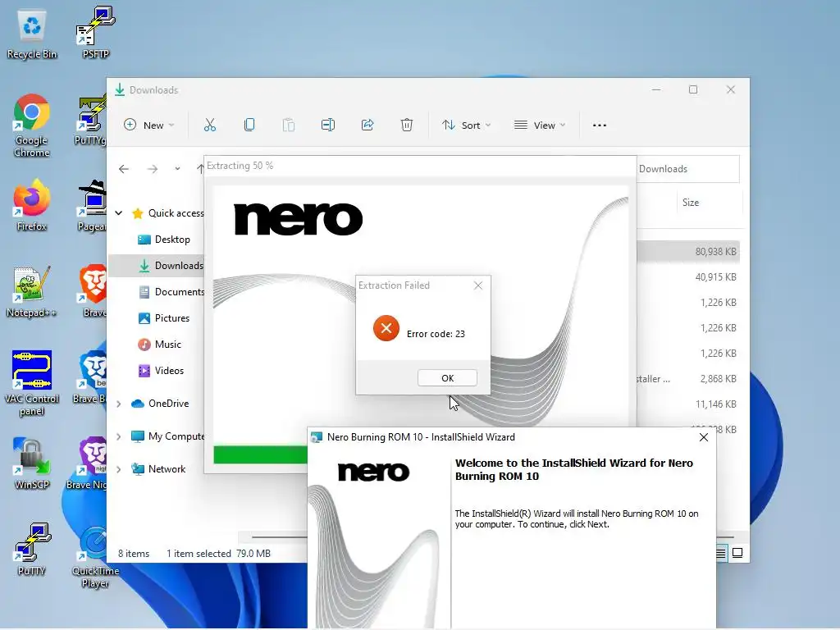Image resolution: width=840 pixels, height=630 pixels.
Task: Open recent locations chevron
Action: pyautogui.click(x=177, y=169)
